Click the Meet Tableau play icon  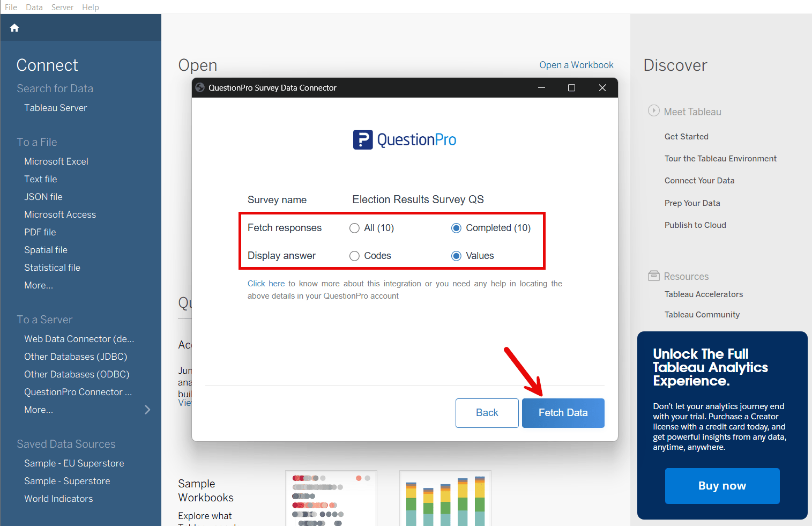(653, 110)
